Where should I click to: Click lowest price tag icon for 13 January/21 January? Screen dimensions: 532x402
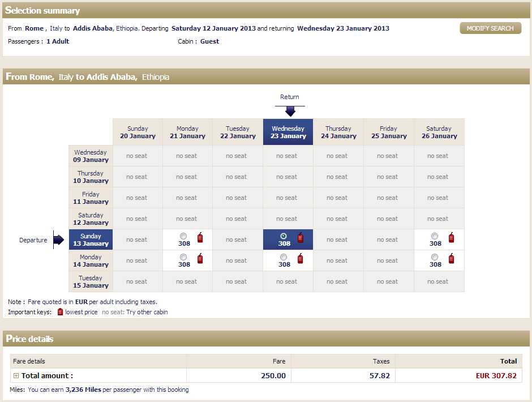(x=200, y=238)
